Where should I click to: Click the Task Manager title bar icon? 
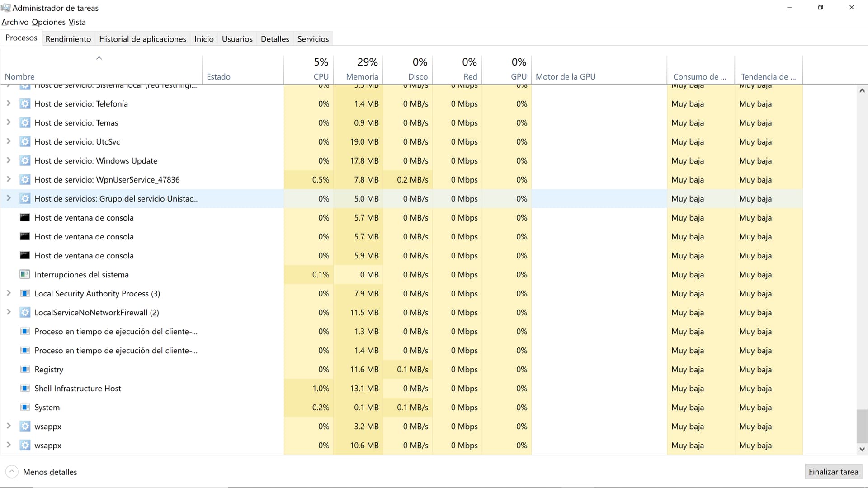tap(5, 8)
